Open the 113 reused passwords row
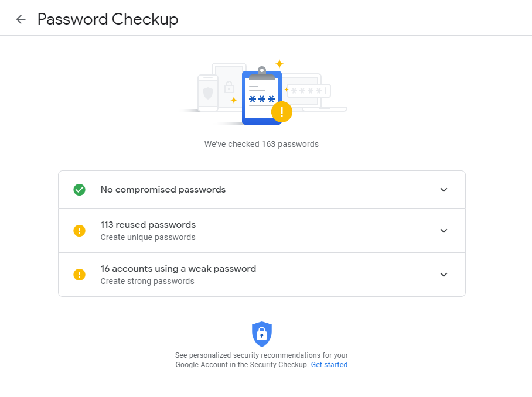The image size is (532, 397). 261,231
